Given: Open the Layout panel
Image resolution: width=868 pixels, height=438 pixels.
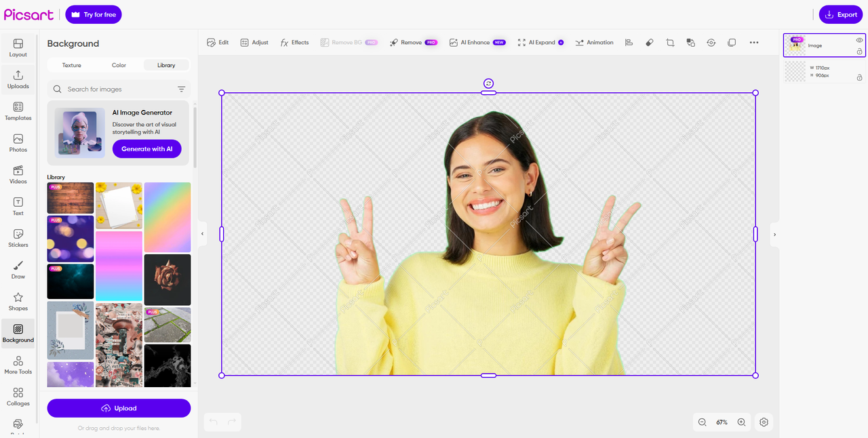Looking at the screenshot, I should point(18,47).
